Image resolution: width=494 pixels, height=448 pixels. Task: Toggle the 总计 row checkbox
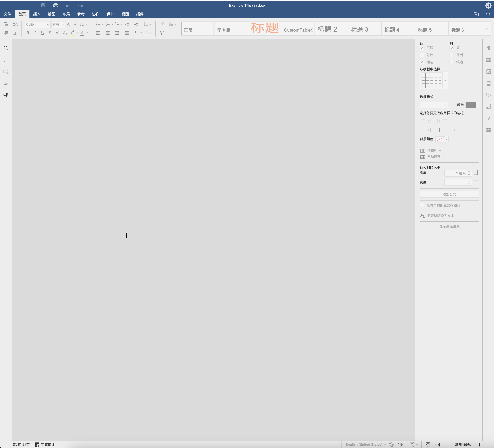[422, 55]
